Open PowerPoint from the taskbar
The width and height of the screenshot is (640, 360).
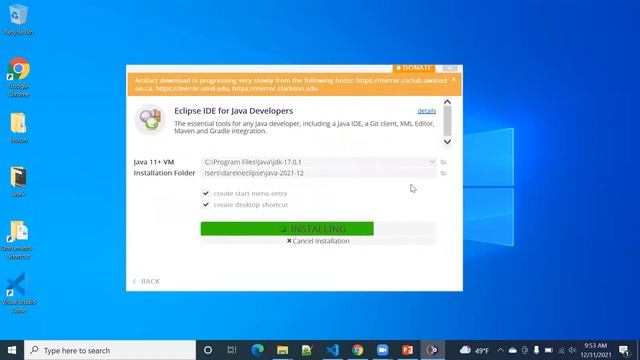pyautogui.click(x=407, y=350)
